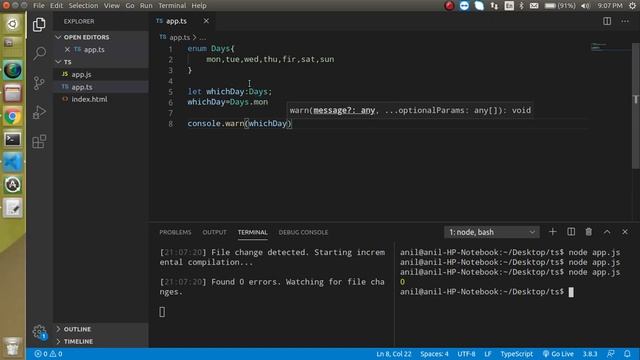This screenshot has width=640, height=360.
Task: Click app.ts breadcrumb above editor
Action: pyautogui.click(x=180, y=38)
